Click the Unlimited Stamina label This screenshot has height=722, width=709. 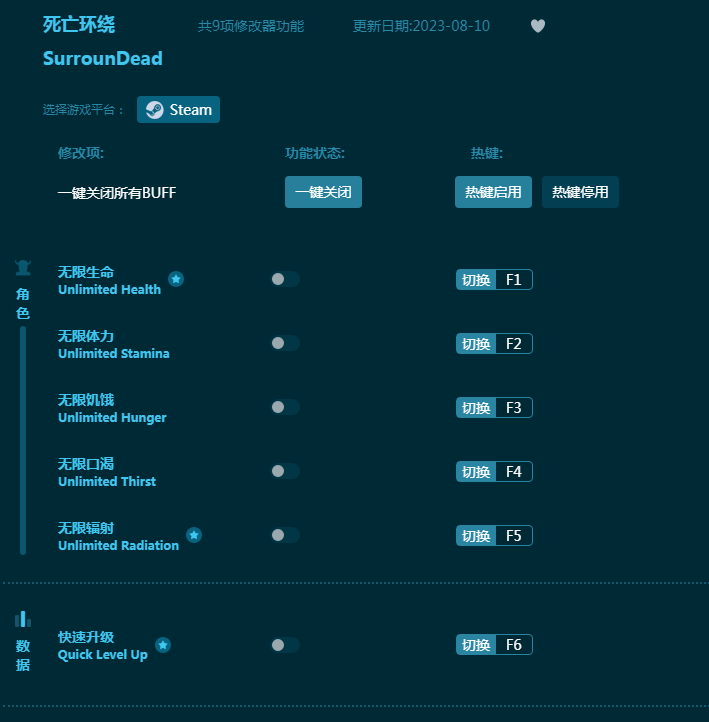(114, 354)
